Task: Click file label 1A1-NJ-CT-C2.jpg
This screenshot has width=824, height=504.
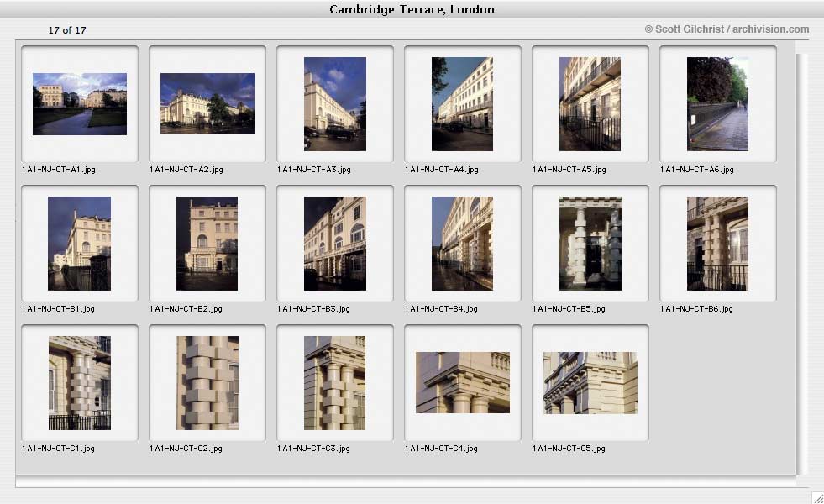Action: pyautogui.click(x=186, y=449)
